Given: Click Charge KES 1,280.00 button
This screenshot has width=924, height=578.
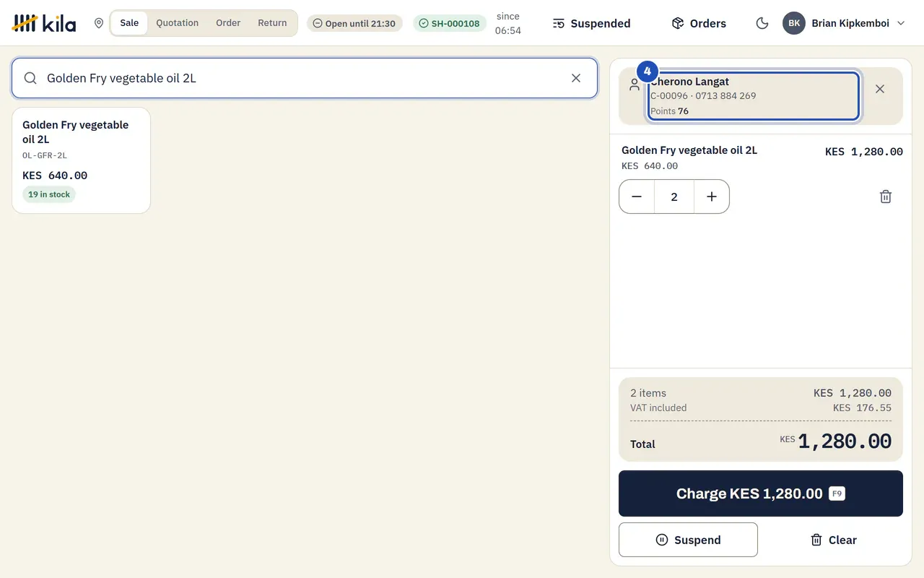Looking at the screenshot, I should 761,493.
